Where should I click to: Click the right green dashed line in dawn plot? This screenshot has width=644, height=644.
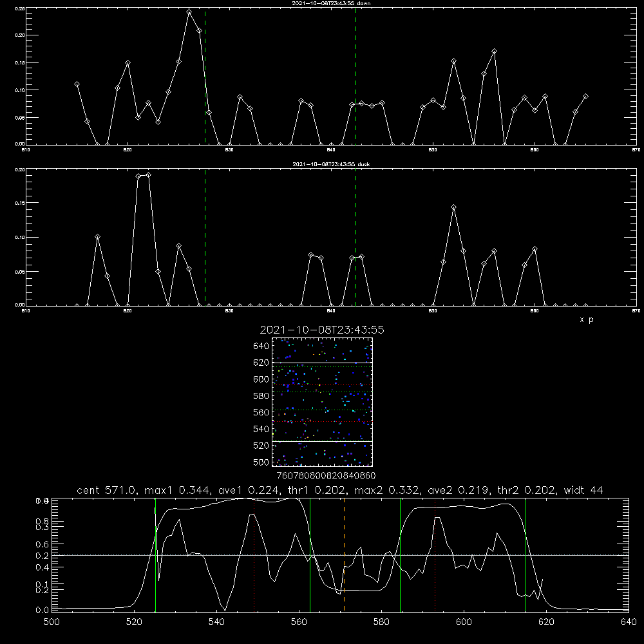point(355,76)
